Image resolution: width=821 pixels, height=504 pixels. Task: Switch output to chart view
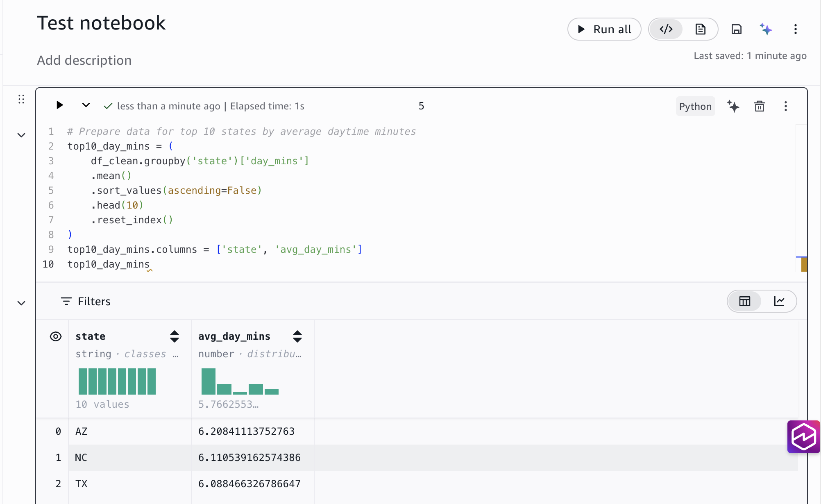pyautogui.click(x=779, y=301)
